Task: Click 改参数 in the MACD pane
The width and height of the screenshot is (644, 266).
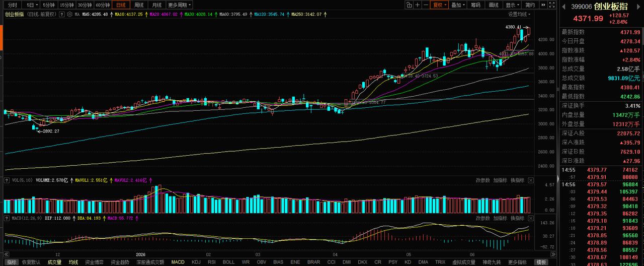Action: click(x=483, y=218)
